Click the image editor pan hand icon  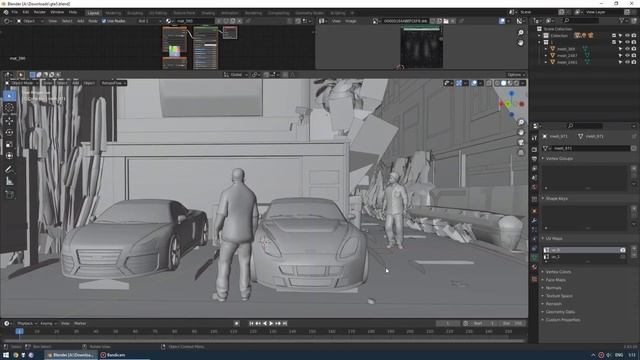pos(521,42)
